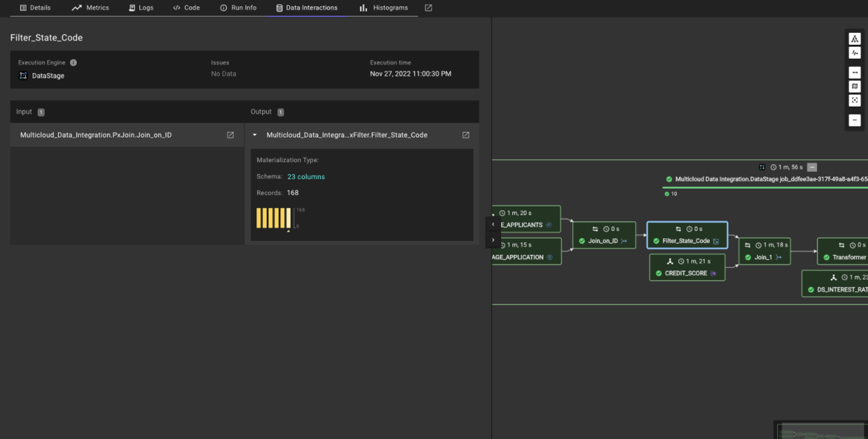Zoom out with the minus button

[854, 120]
